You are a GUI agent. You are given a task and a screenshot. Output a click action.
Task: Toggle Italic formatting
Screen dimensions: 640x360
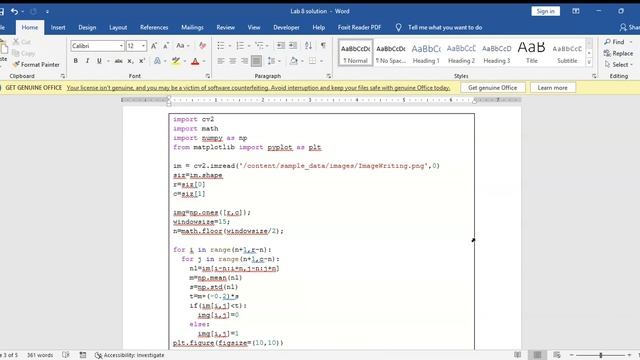(x=87, y=61)
